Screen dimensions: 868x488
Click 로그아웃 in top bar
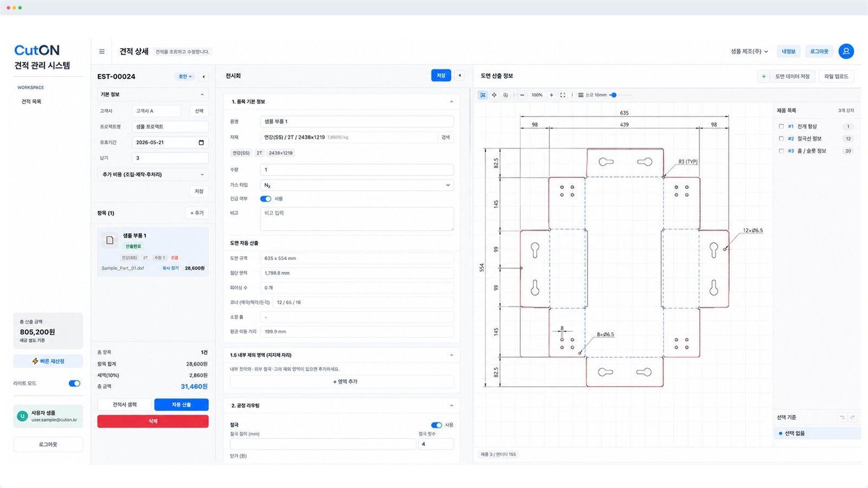point(819,52)
